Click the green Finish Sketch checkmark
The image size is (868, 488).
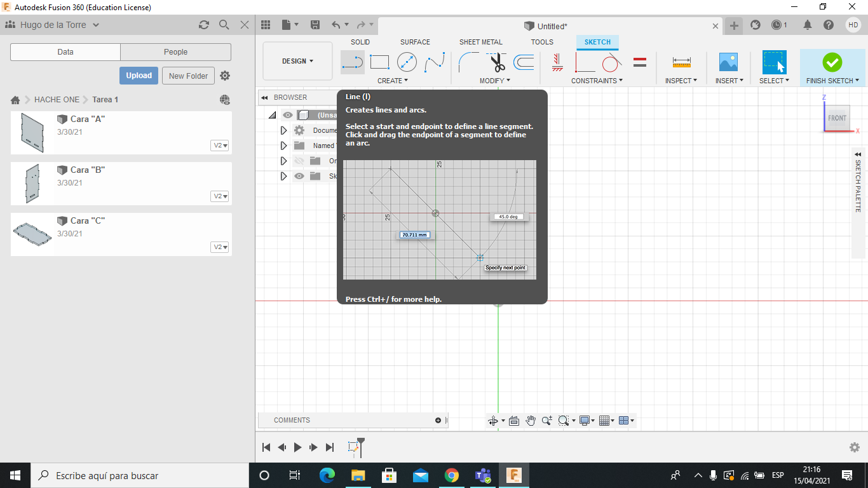(832, 62)
